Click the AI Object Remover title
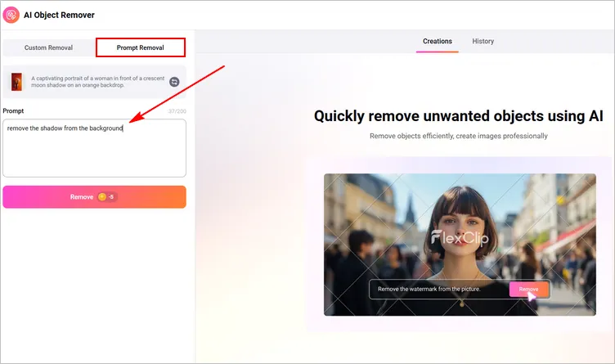This screenshot has width=615, height=364. pos(59,15)
